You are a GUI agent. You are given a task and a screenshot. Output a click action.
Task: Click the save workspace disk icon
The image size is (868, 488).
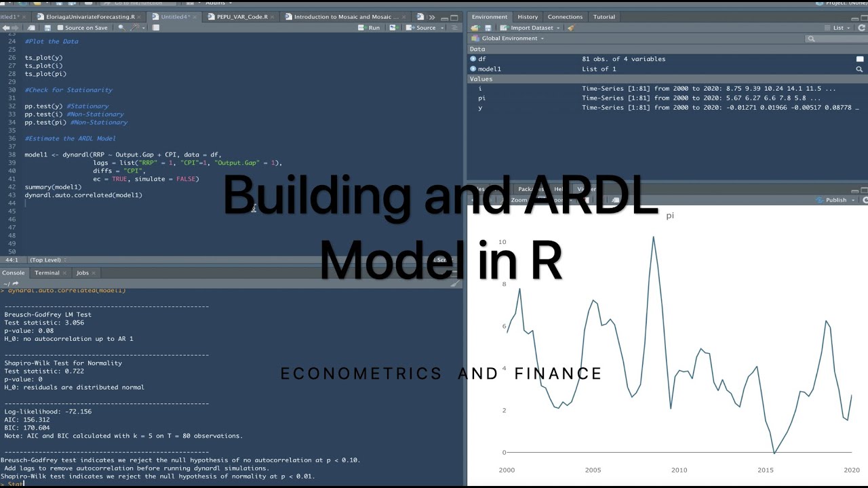[487, 28]
